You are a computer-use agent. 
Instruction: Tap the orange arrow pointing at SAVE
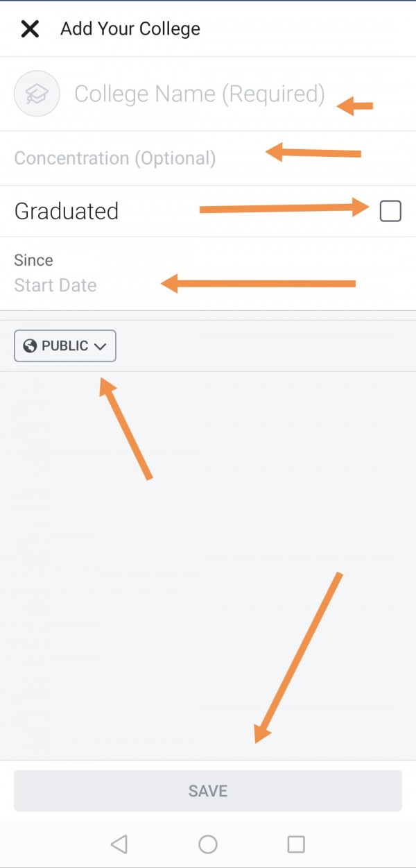click(298, 656)
